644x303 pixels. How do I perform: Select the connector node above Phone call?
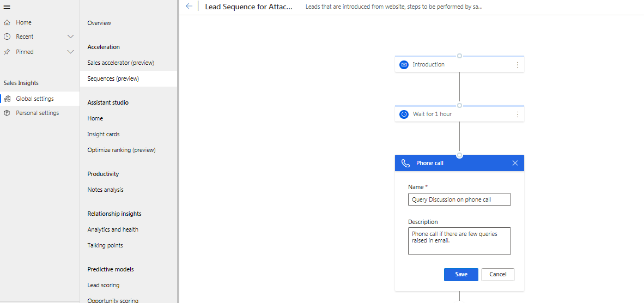tap(460, 155)
